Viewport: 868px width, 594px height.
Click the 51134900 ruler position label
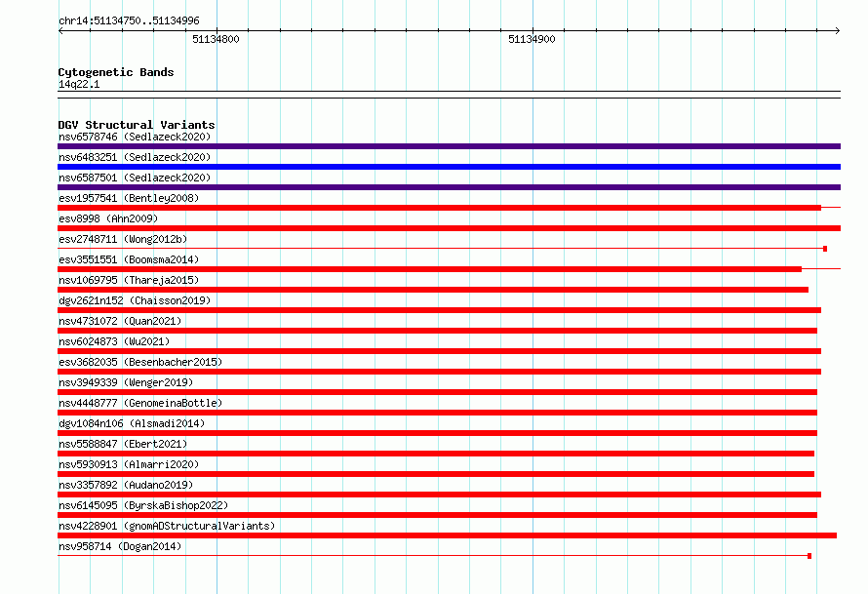[x=532, y=39]
